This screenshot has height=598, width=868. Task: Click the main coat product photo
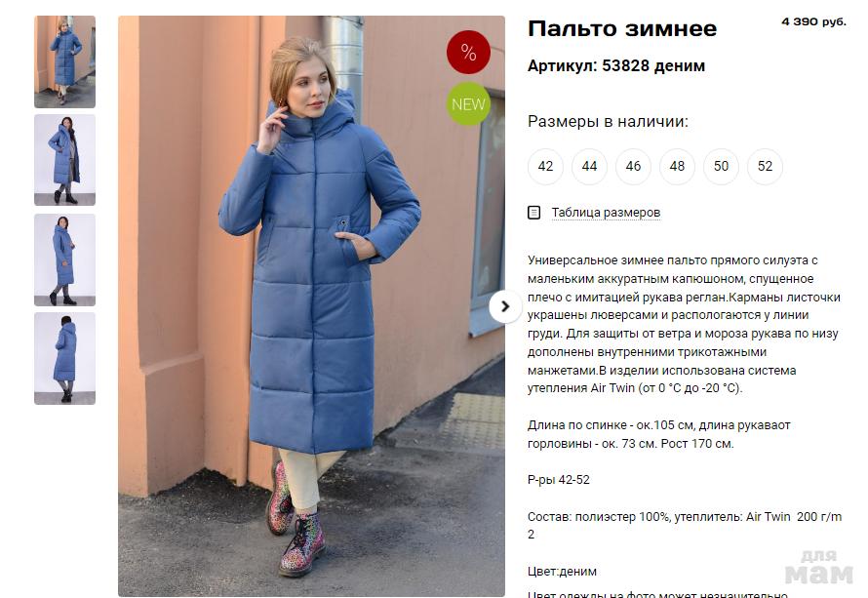[311, 305]
